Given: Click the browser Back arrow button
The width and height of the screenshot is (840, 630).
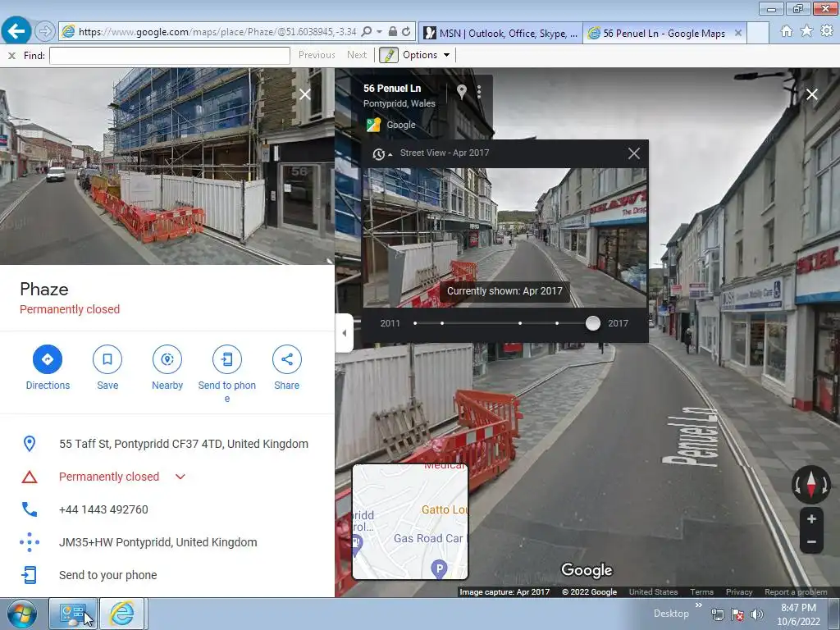Looking at the screenshot, I should pyautogui.click(x=16, y=31).
